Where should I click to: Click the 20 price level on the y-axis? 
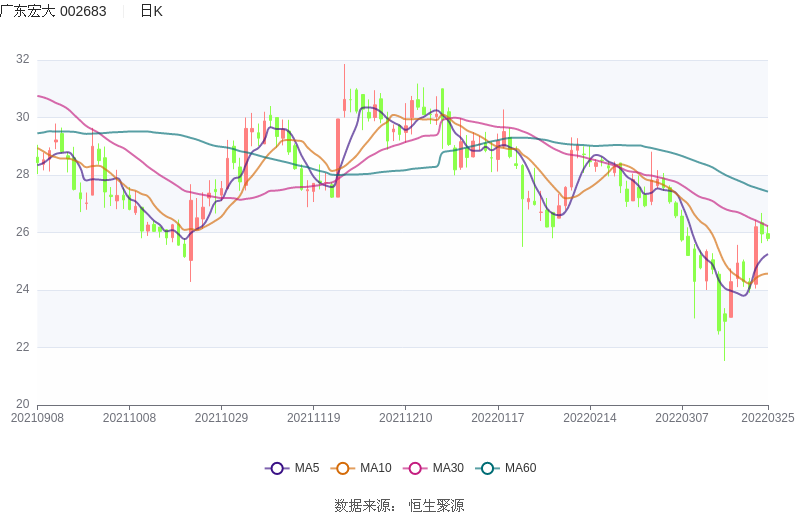point(23,404)
